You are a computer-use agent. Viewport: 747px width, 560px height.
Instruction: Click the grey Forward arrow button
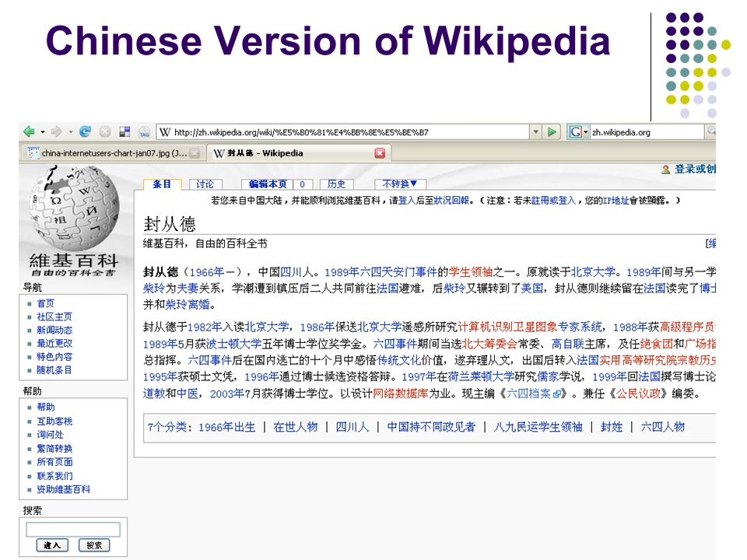57,131
